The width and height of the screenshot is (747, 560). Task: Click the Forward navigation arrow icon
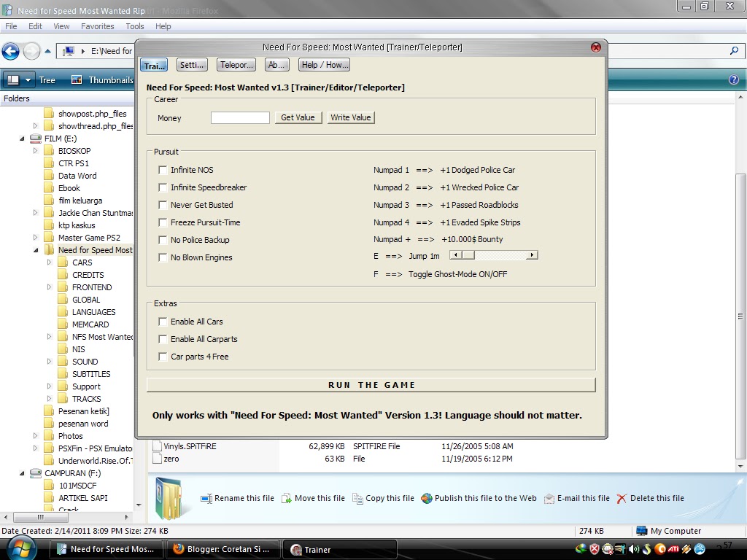pos(31,51)
